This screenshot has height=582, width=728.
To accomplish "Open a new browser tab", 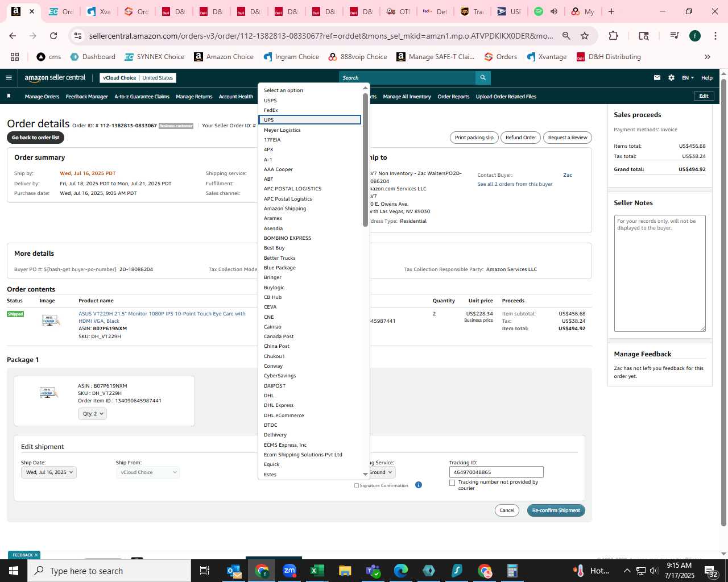I will click(611, 11).
